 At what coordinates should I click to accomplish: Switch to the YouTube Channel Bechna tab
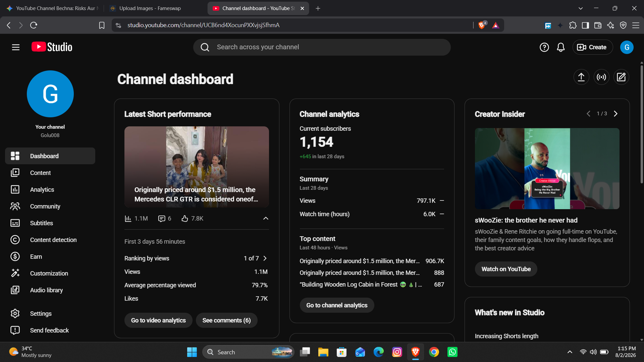(52, 8)
